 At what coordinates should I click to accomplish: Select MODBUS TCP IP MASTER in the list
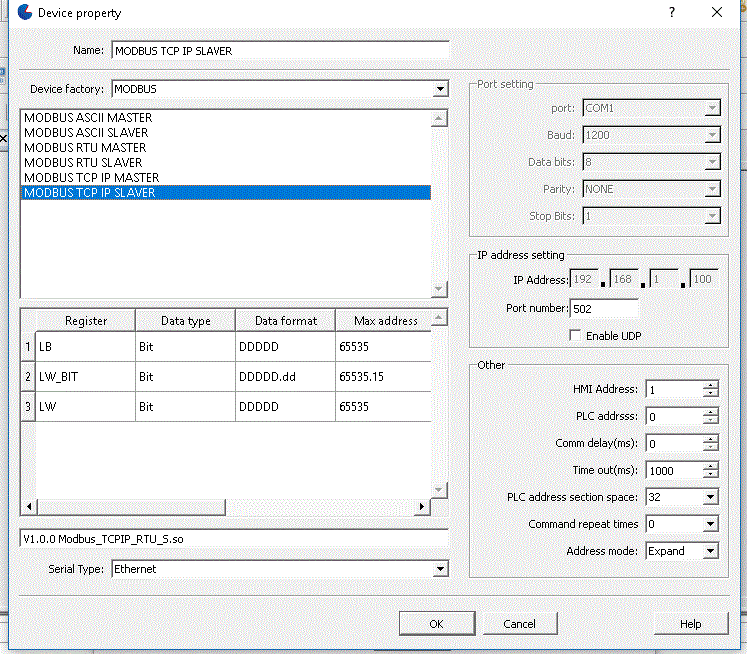click(226, 178)
